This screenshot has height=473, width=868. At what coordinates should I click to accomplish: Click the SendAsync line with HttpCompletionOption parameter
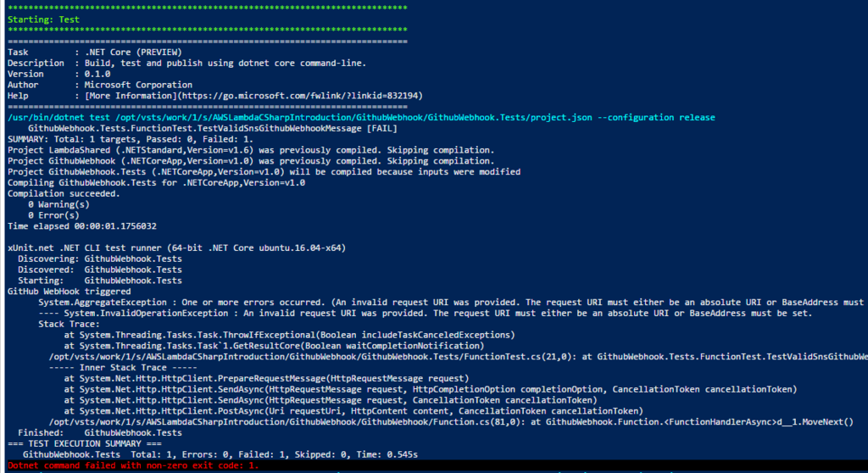(x=430, y=389)
